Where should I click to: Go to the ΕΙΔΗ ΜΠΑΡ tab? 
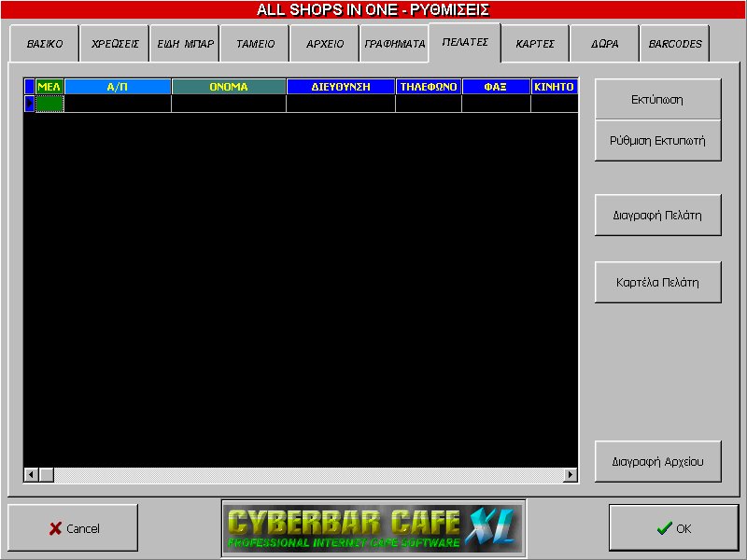pos(185,44)
